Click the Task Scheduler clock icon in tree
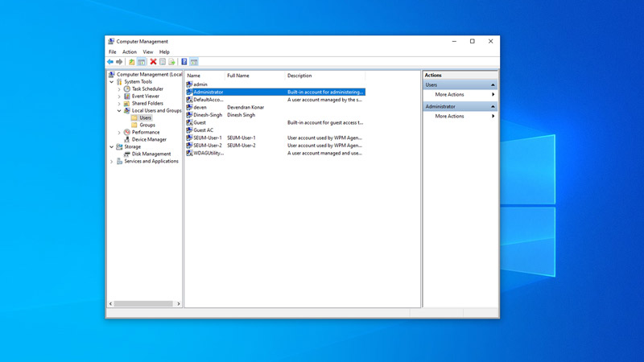The image size is (644, 362). click(x=127, y=89)
